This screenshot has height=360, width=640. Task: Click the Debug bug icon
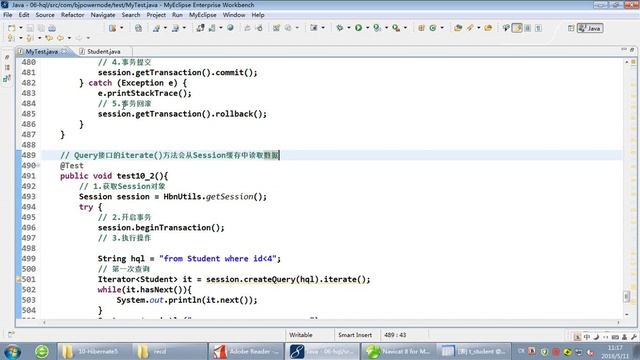[x=340, y=28]
